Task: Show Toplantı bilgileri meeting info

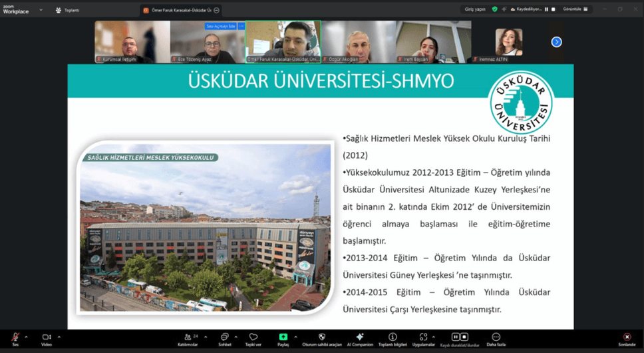Action: click(x=393, y=339)
